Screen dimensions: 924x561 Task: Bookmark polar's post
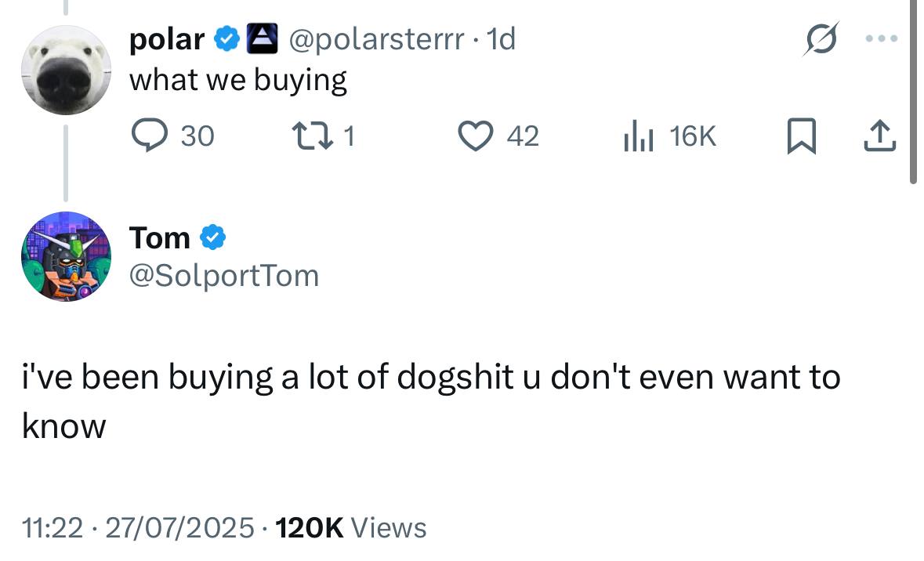pos(802,136)
